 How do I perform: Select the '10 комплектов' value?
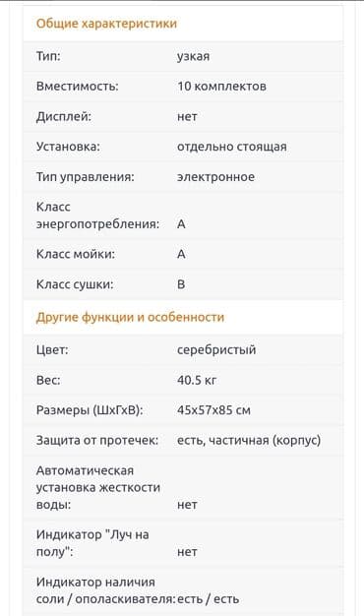tap(221, 86)
